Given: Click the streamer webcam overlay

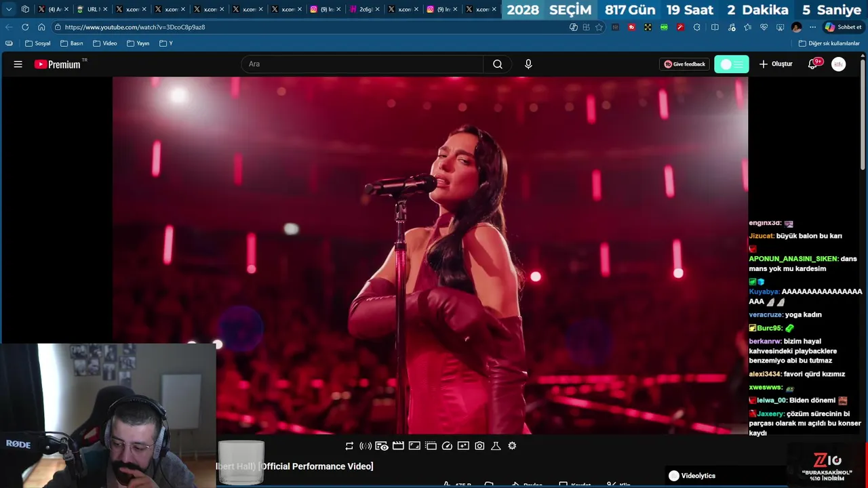Looking at the screenshot, I should coord(108,415).
